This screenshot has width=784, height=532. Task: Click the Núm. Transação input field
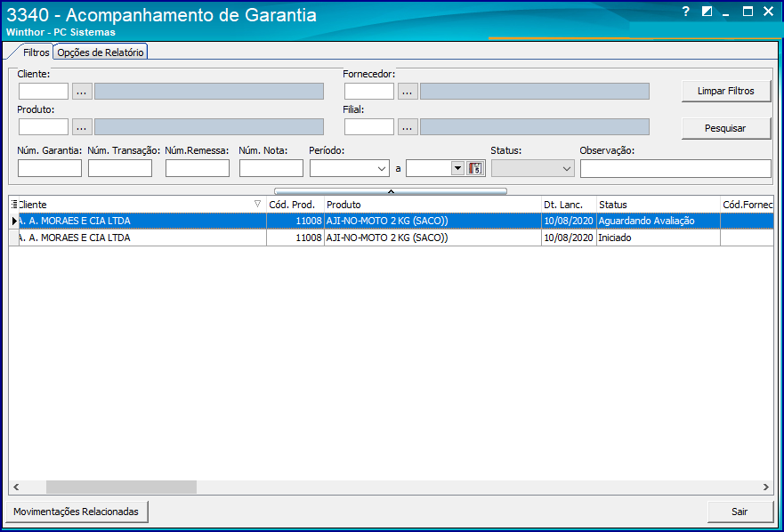[120, 168]
